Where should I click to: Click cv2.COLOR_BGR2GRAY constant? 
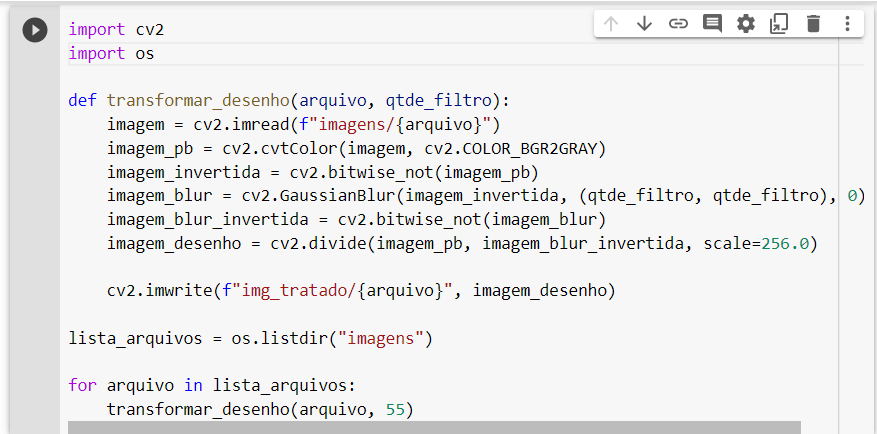[511, 149]
